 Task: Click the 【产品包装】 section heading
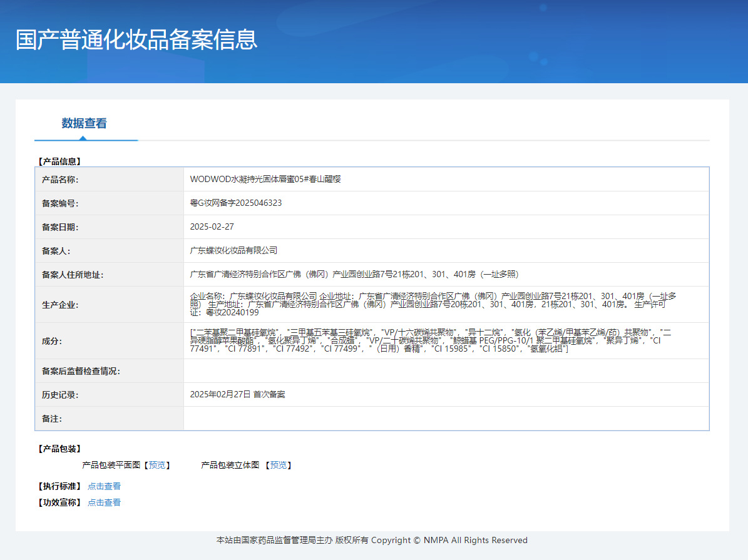coord(59,449)
